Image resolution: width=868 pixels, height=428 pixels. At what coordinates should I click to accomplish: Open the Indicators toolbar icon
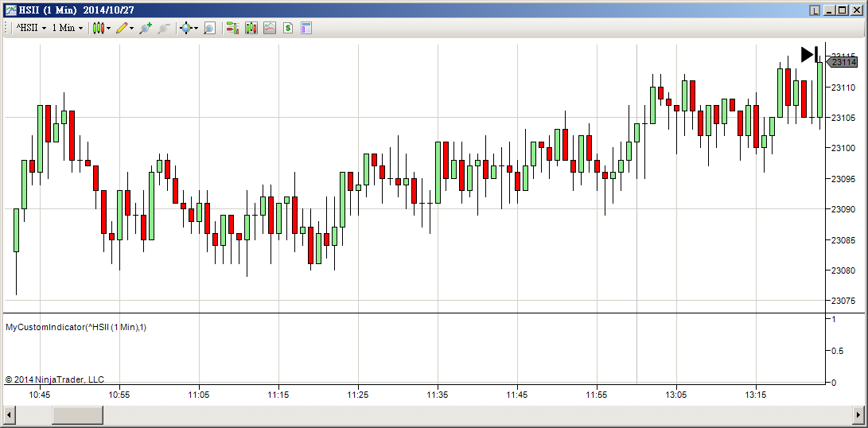pyautogui.click(x=270, y=28)
